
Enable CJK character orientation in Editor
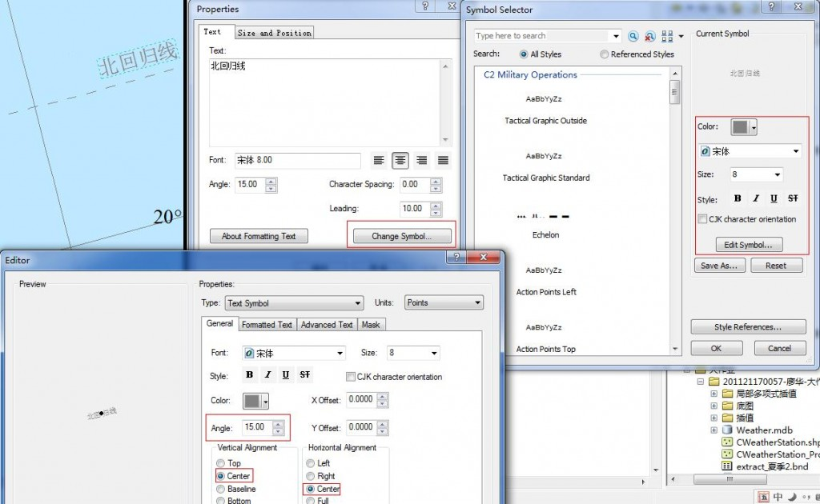352,377
